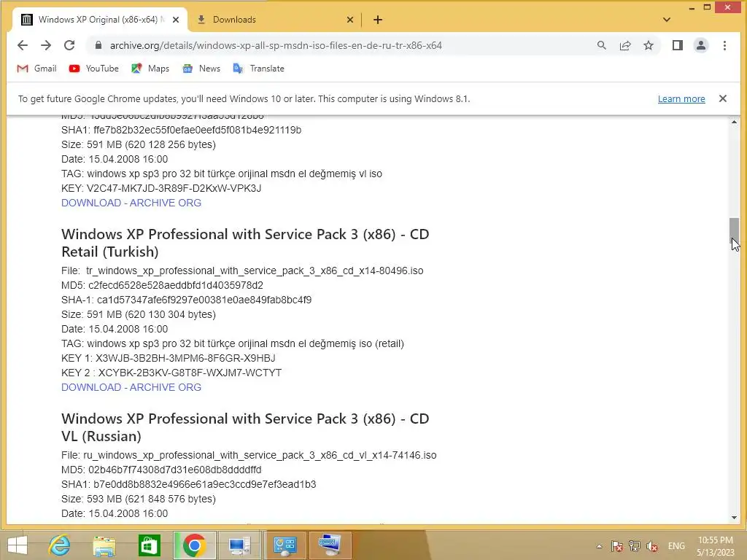Launch Internet Explorer from taskbar
The height and width of the screenshot is (560, 747).
(x=60, y=545)
